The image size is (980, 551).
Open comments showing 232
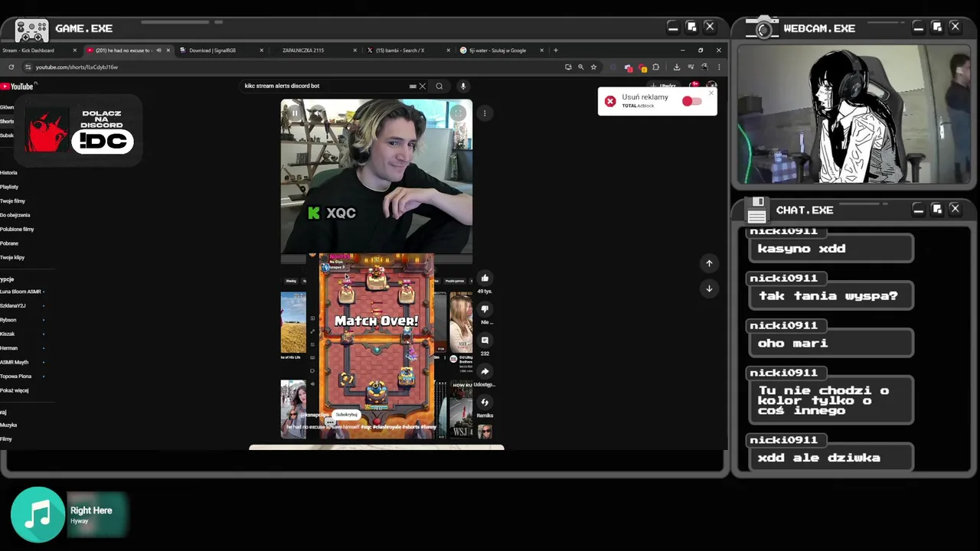(485, 341)
